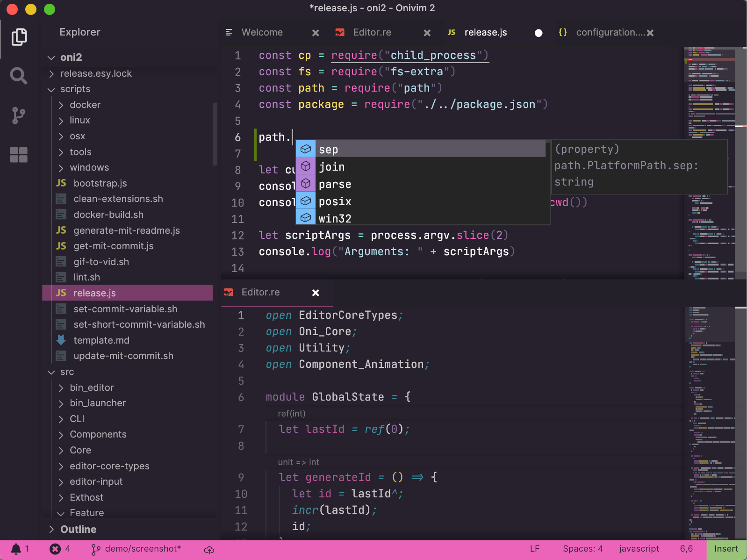Viewport: 747px width, 560px height.
Task: Open the Extensions grid icon
Action: tap(19, 155)
